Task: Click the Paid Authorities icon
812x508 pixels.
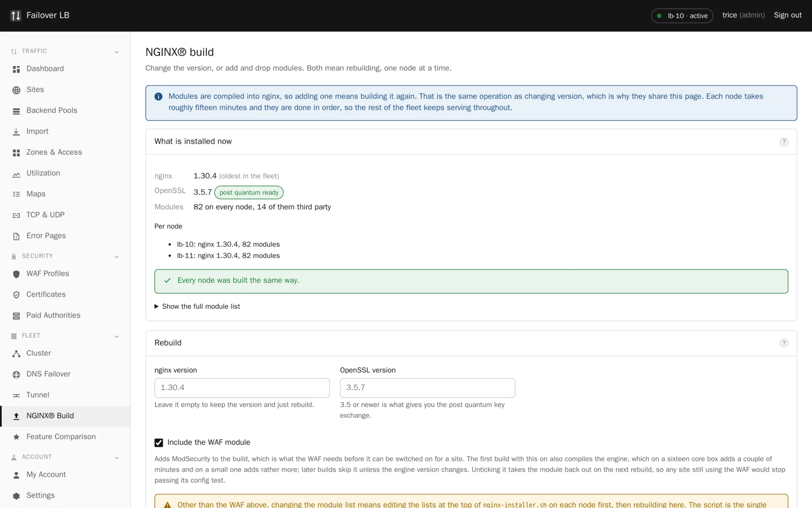Action: pos(16,316)
